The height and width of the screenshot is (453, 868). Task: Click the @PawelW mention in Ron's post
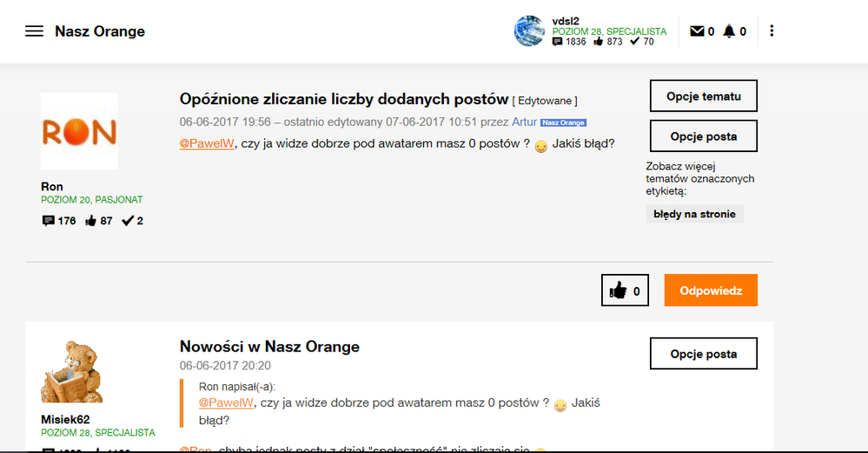207,143
